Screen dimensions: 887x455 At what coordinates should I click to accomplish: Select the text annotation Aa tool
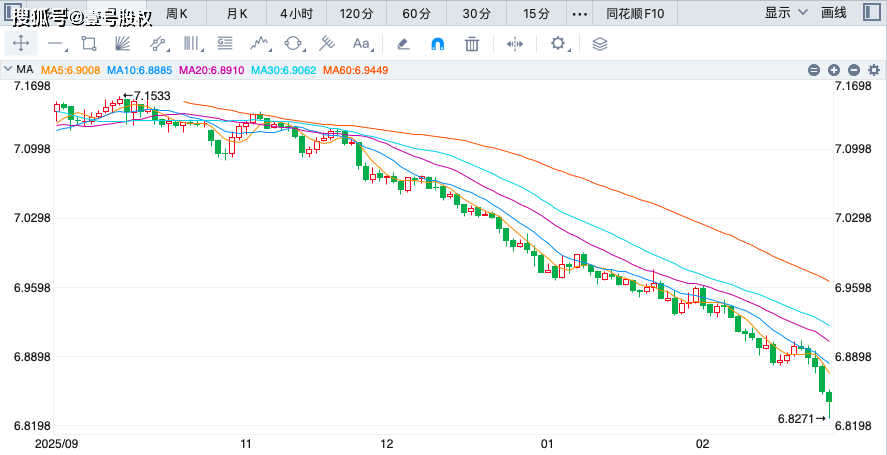click(361, 43)
